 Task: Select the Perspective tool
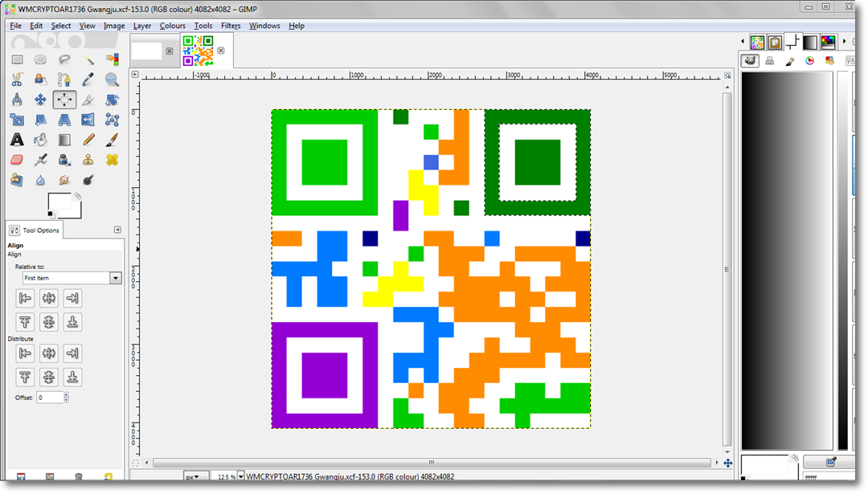[x=64, y=120]
